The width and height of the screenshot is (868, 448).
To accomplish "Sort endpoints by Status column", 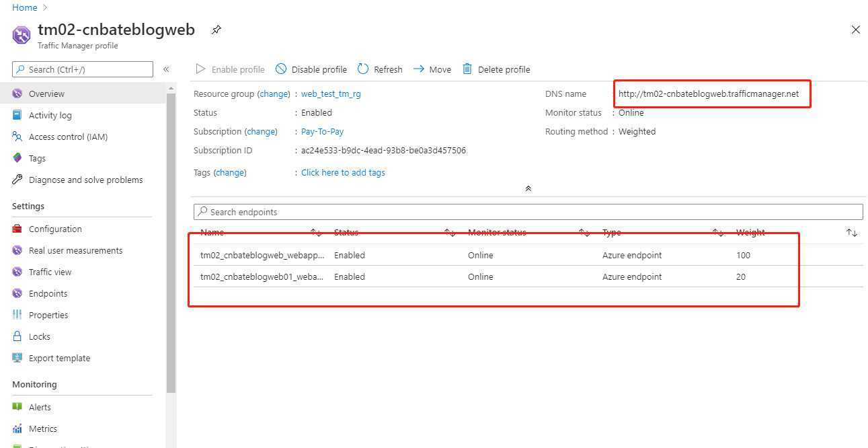I will pos(450,233).
